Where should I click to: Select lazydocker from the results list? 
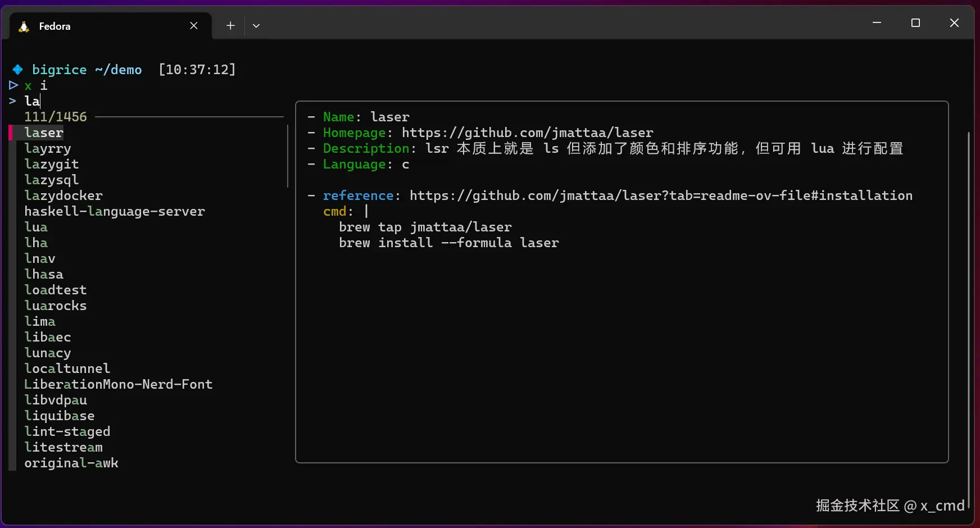(63, 195)
